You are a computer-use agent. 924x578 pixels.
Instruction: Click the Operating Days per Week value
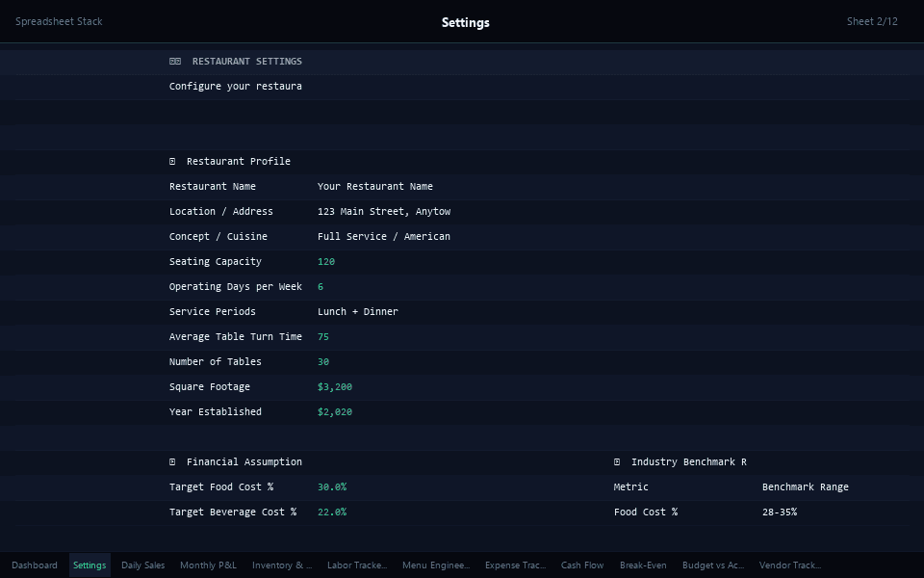pyautogui.click(x=321, y=287)
